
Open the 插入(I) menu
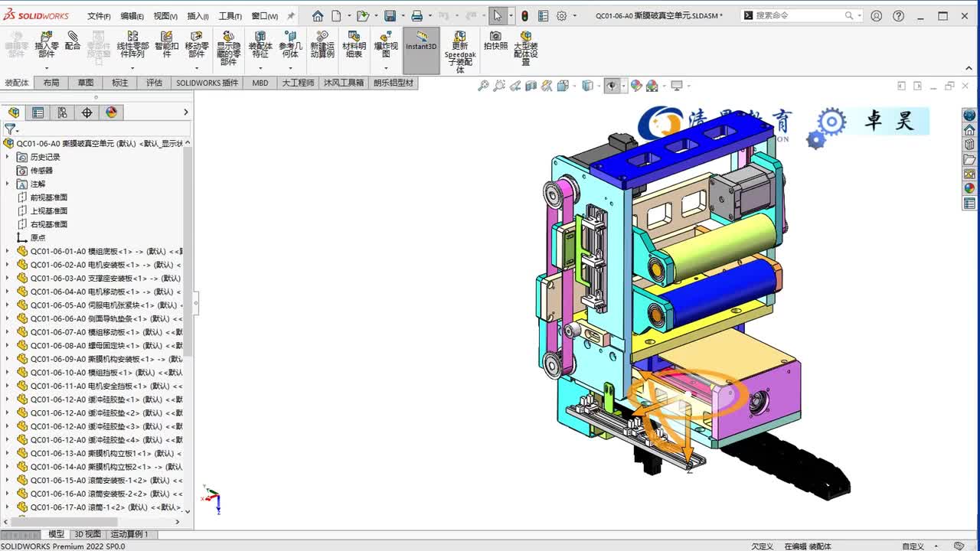(198, 16)
